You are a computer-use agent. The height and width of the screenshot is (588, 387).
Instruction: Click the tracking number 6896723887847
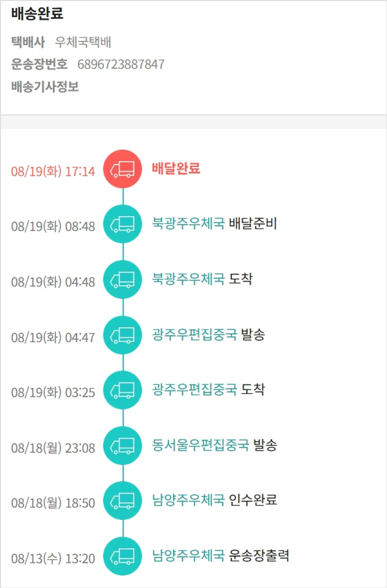click(x=121, y=64)
